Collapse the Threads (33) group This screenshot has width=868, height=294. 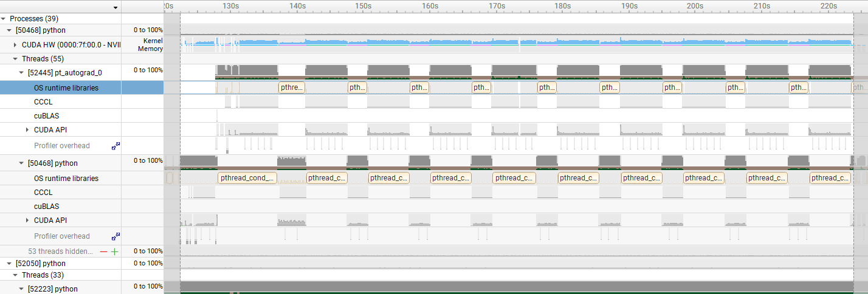pyautogui.click(x=15, y=275)
